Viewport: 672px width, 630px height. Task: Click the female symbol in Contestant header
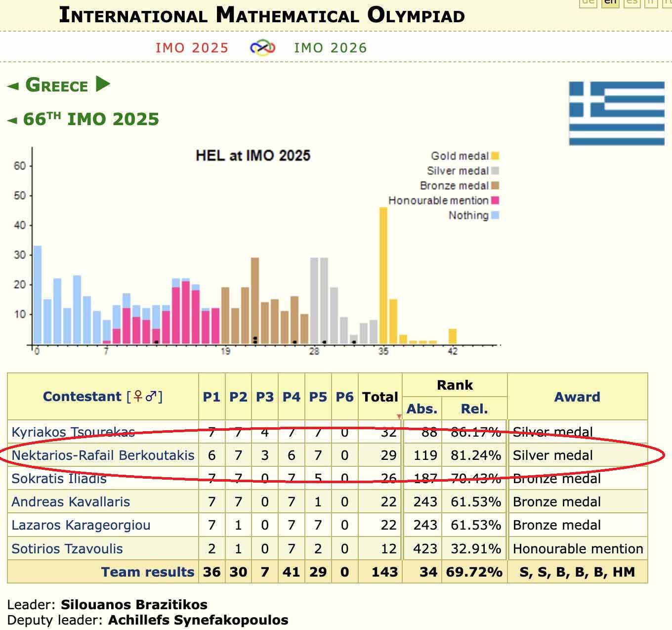tap(138, 396)
